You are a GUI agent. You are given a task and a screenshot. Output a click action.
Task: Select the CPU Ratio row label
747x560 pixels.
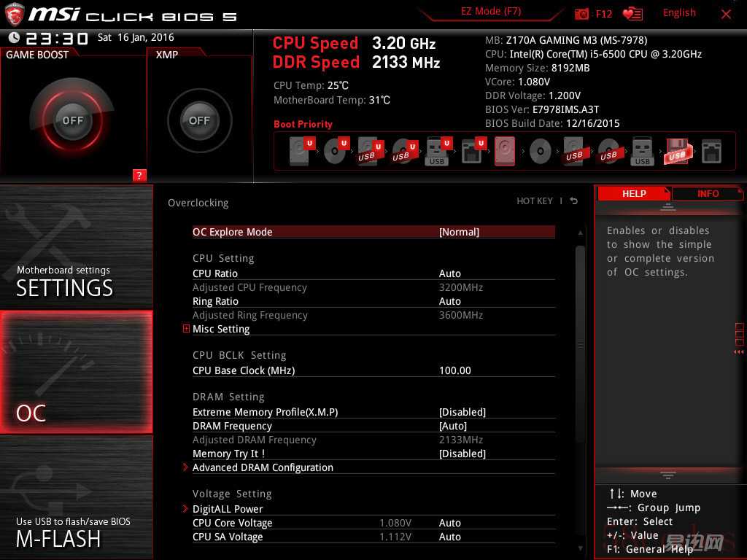click(x=215, y=273)
